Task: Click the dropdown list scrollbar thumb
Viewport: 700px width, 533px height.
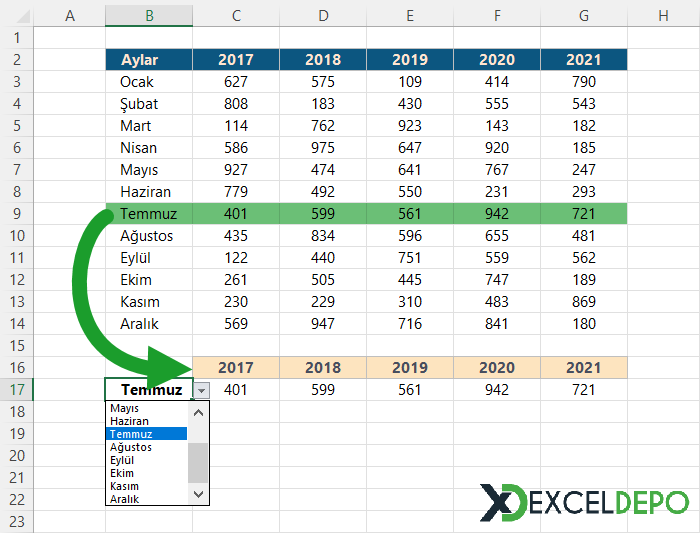Action: point(198,462)
